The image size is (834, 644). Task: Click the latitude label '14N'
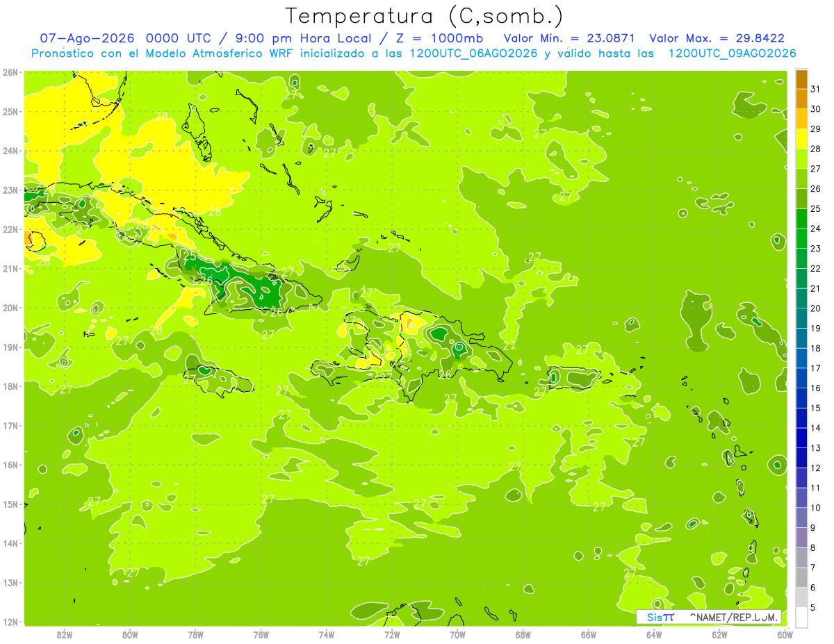pos(10,543)
